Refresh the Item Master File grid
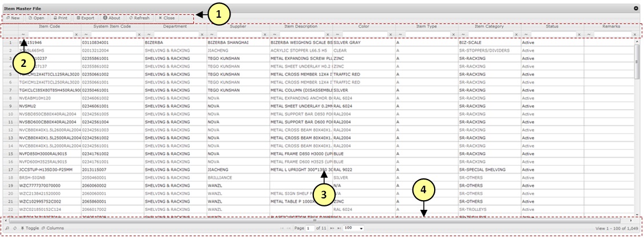Screen dimensions: 644x239 pos(139,18)
